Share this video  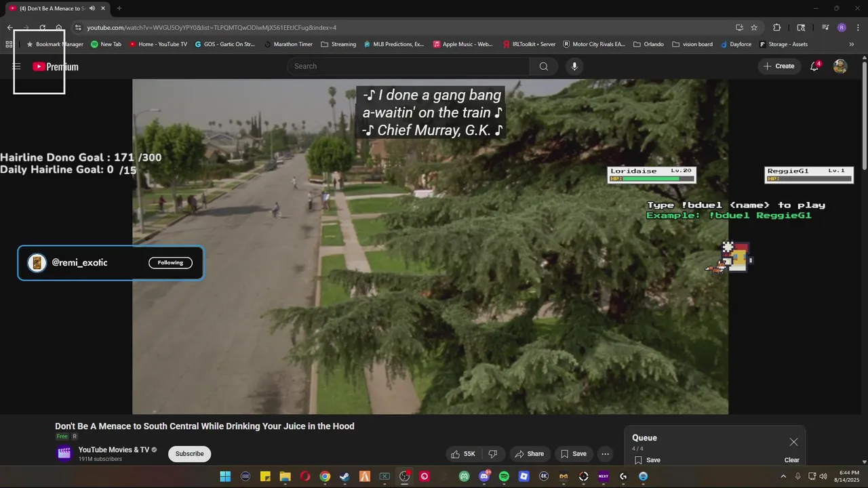tap(529, 454)
